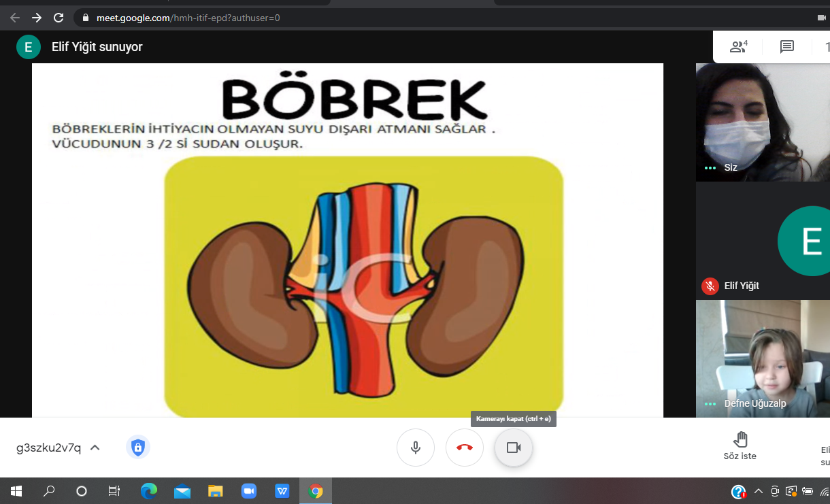Reload the Google Meet page
The height and width of the screenshot is (504, 830).
click(x=59, y=18)
